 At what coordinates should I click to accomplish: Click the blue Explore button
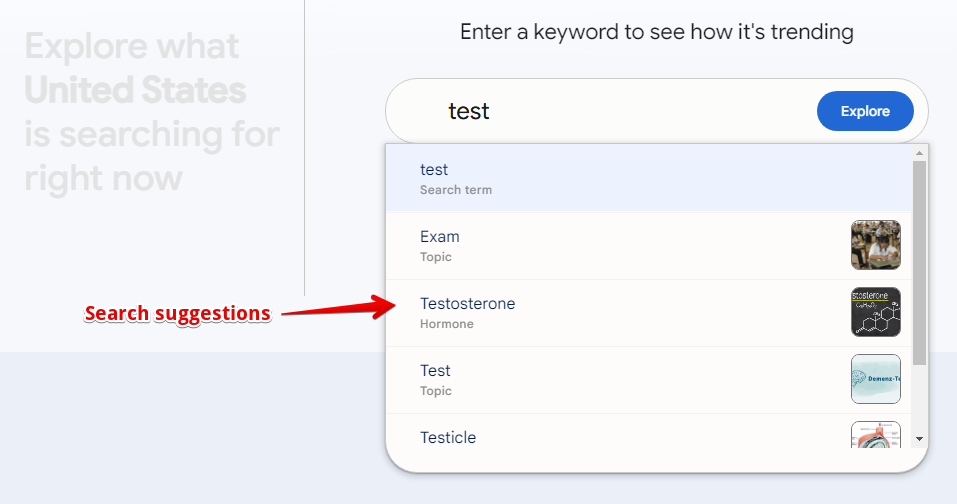click(865, 111)
